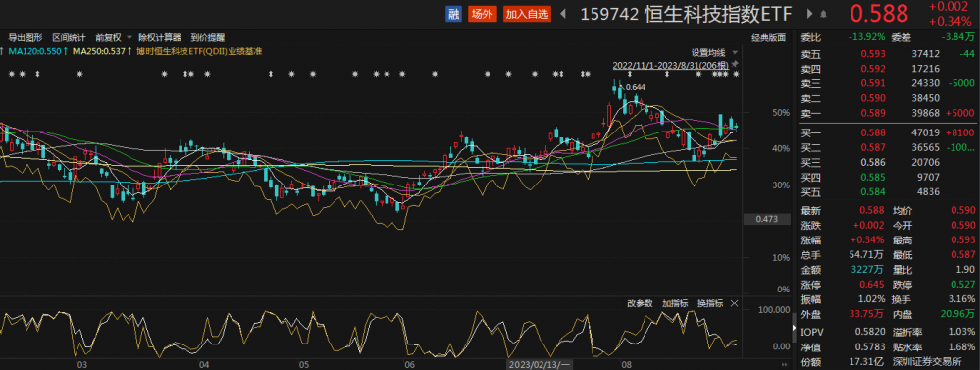Go to next stock with right arrow

pos(810,14)
